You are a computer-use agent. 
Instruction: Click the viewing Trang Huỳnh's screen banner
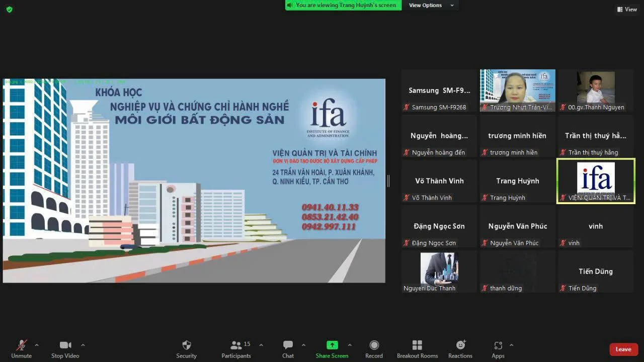click(x=343, y=5)
